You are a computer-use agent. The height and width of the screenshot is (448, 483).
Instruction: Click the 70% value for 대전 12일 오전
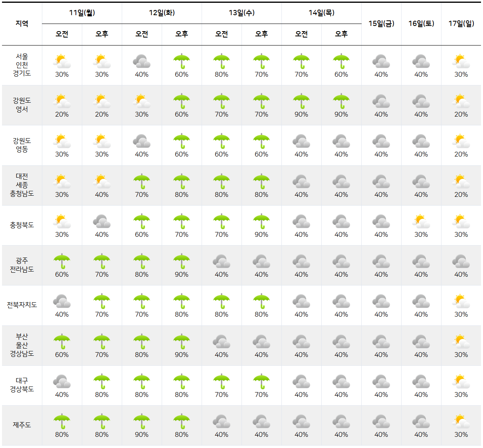(142, 195)
